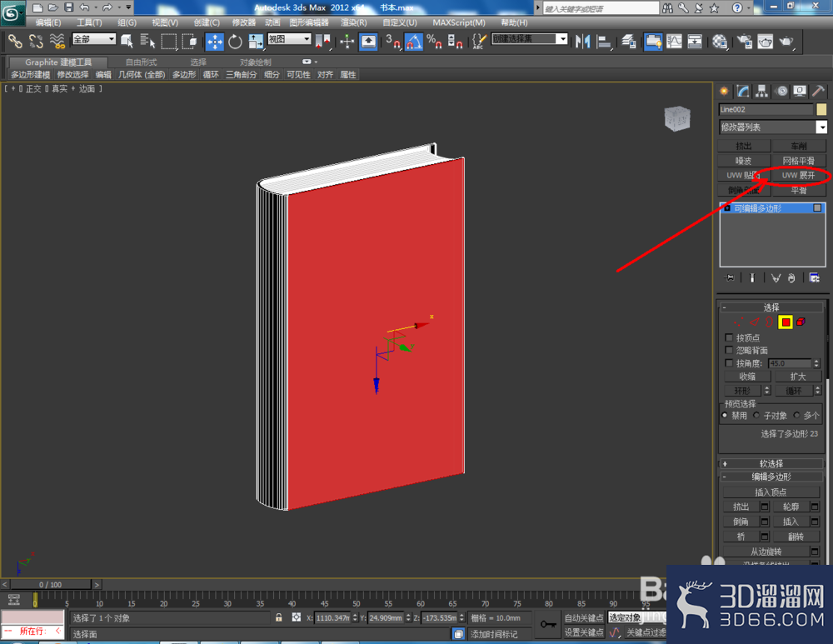This screenshot has height=644, width=833.
Task: Click the ViewCube in the viewport
Action: (677, 118)
